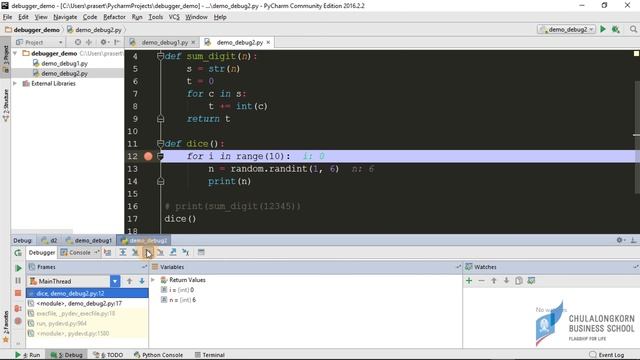Viewport: 640px width, 360px height.
Task: Open the File menu
Action: tap(7, 17)
